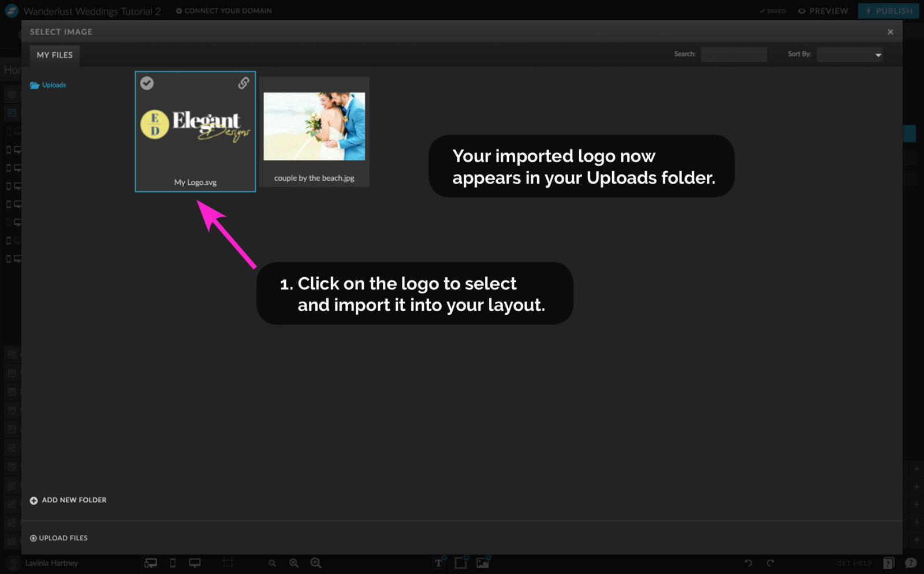
Task: Click the undo arrow icon
Action: tap(748, 563)
